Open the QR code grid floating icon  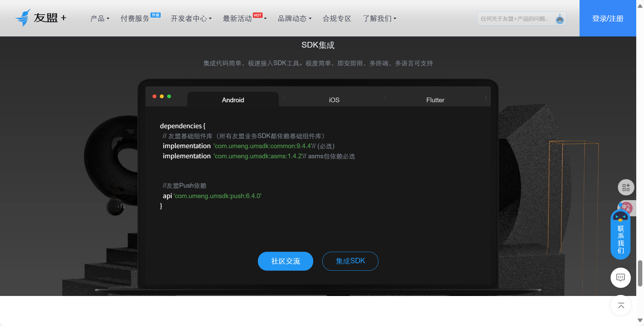[x=626, y=187]
